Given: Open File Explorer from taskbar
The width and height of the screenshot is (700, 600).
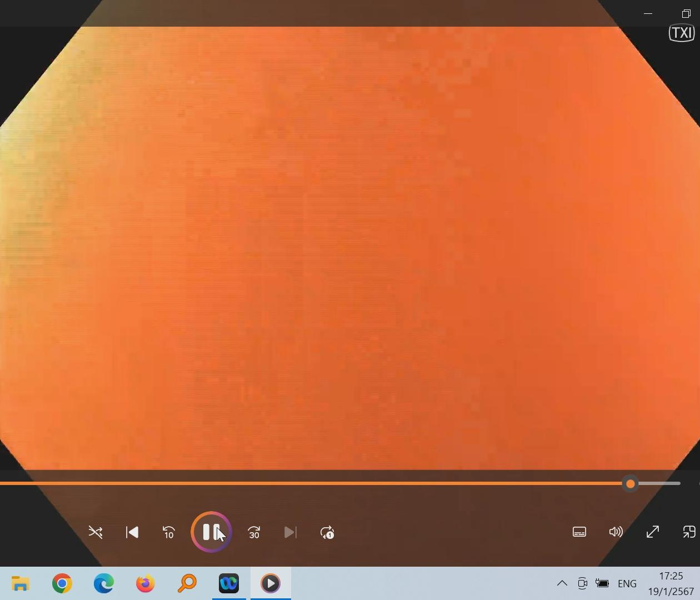Looking at the screenshot, I should (21, 583).
